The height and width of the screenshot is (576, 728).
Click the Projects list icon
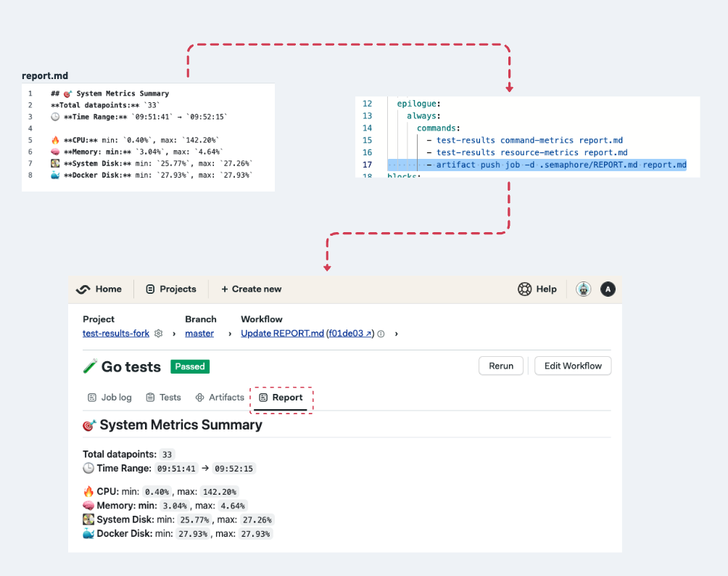click(150, 289)
